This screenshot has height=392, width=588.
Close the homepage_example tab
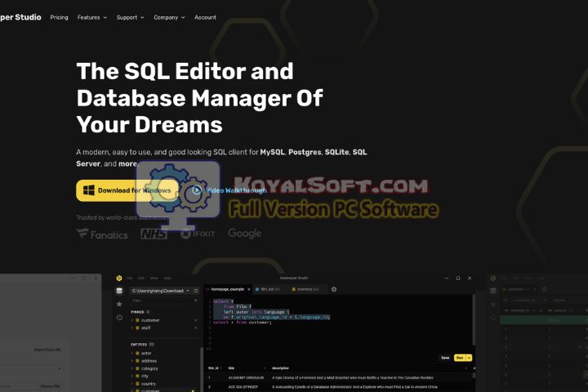coord(248,289)
